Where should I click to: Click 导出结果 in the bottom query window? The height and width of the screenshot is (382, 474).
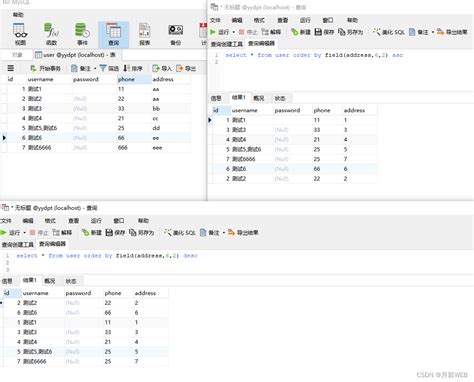click(x=243, y=232)
